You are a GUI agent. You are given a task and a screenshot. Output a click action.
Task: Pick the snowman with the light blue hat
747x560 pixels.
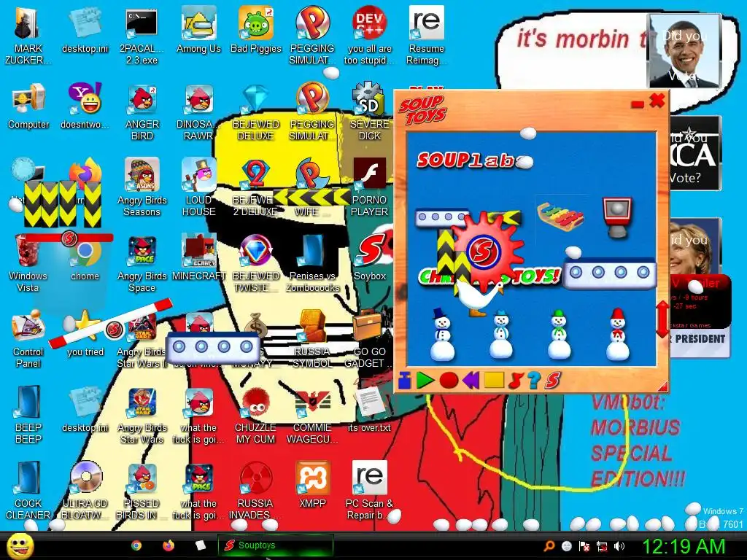tap(500, 334)
